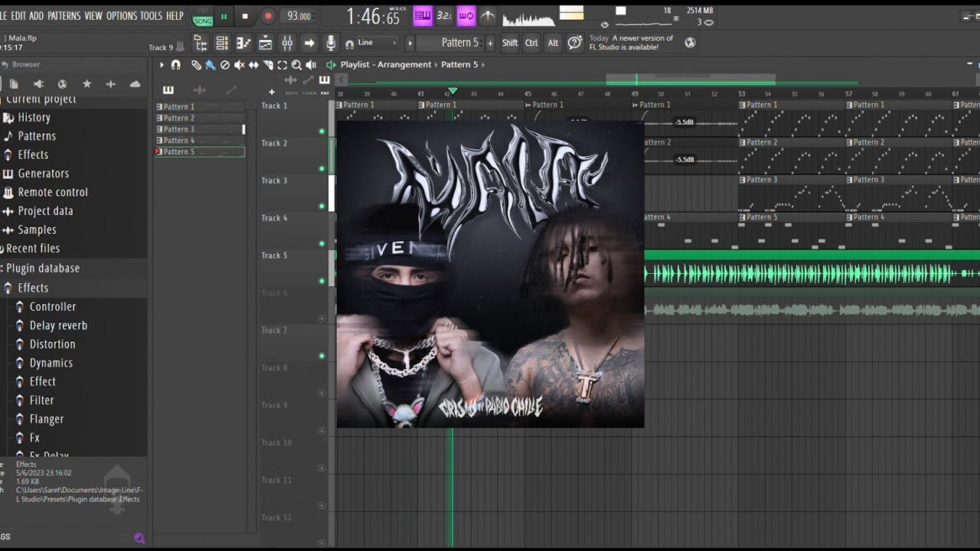980x551 pixels.
Task: Select Pattern 3 in the pattern picker
Action: [x=200, y=129]
